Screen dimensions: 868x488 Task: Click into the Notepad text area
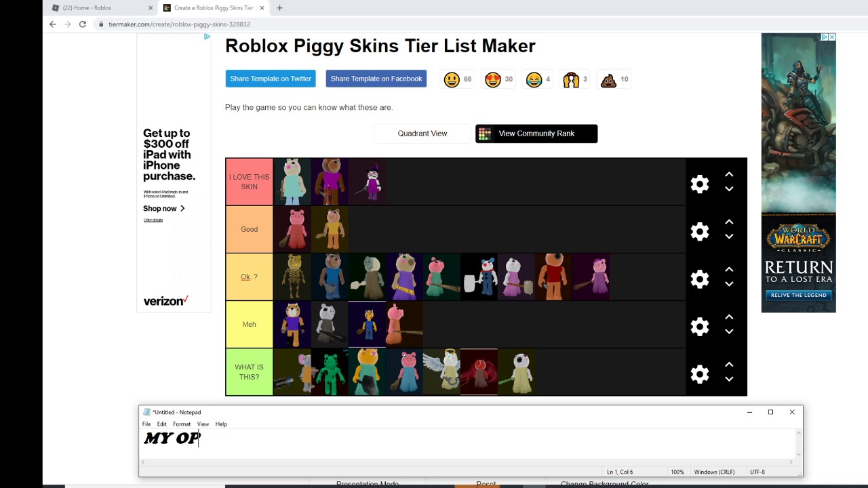coord(468,444)
